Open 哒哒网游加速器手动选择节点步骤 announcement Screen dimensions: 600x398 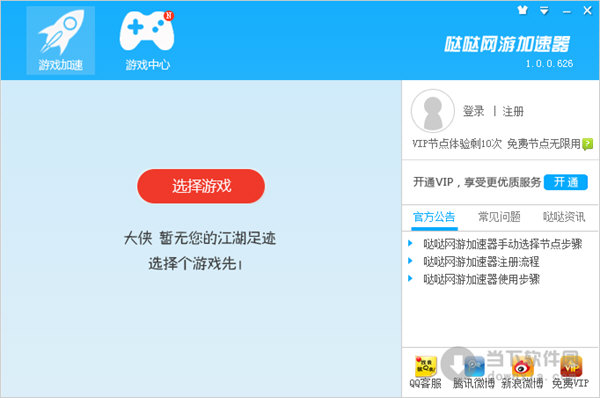(x=502, y=244)
